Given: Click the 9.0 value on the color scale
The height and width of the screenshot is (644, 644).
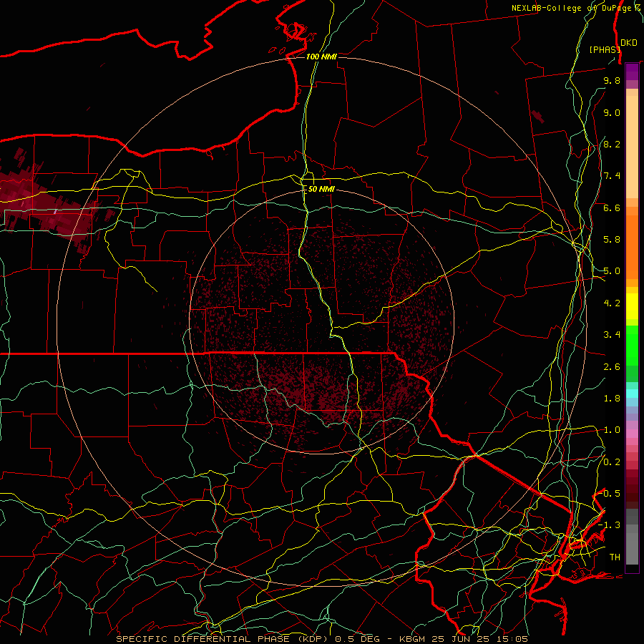Looking at the screenshot, I should [x=612, y=112].
